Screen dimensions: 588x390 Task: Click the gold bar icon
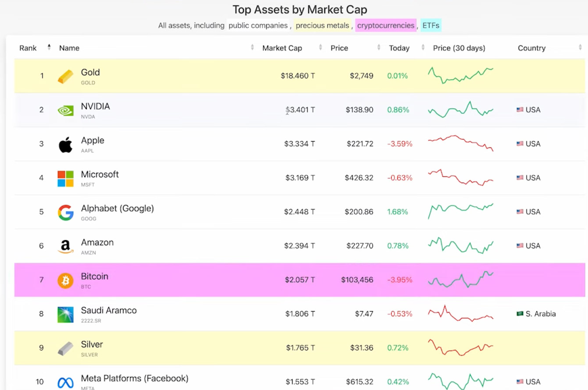[x=66, y=77]
